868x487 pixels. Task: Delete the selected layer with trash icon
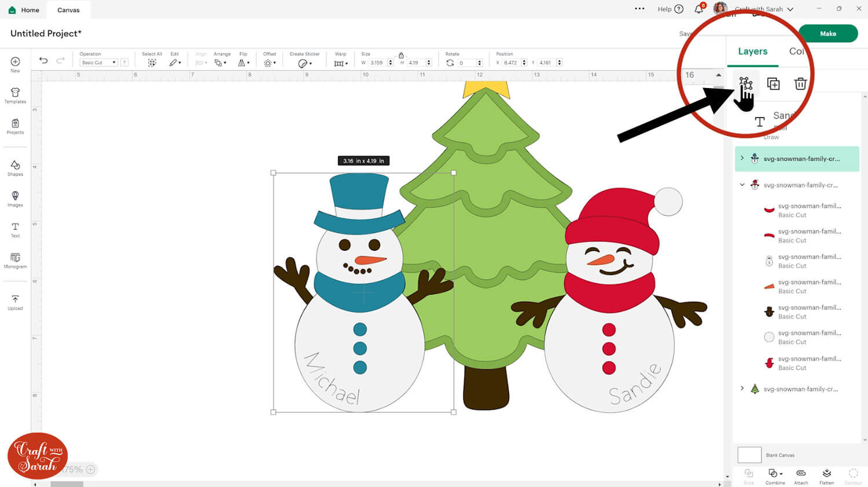tap(800, 84)
